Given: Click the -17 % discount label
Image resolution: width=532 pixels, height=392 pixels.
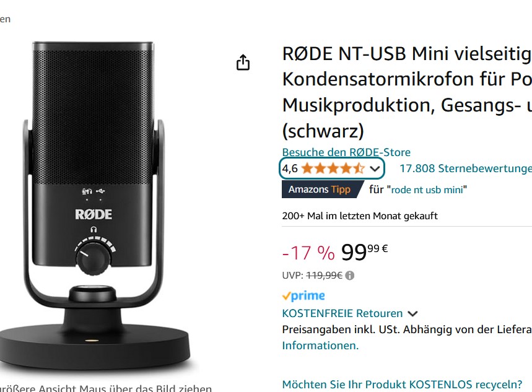Looking at the screenshot, I should 308,253.
